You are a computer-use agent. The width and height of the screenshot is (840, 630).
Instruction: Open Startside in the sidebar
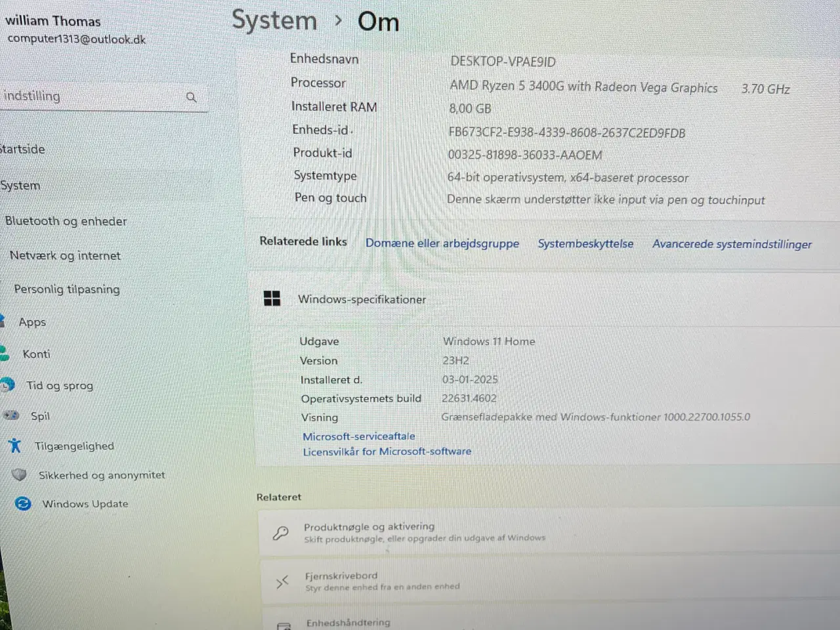click(x=22, y=149)
